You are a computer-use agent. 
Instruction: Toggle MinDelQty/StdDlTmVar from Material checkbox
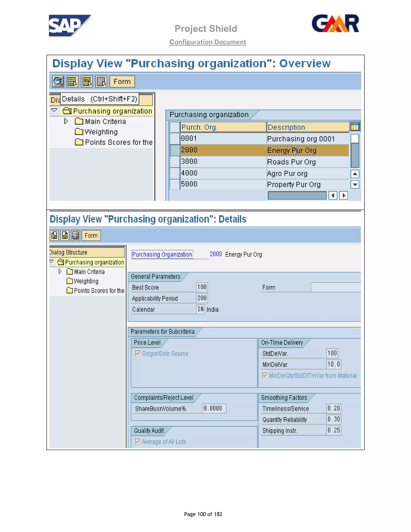click(x=265, y=375)
